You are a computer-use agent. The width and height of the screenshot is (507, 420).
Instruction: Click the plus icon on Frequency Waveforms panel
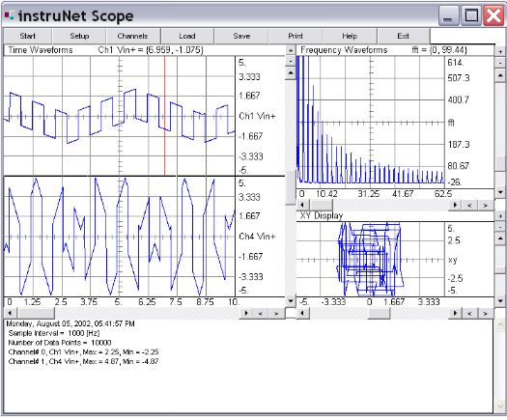(500, 51)
